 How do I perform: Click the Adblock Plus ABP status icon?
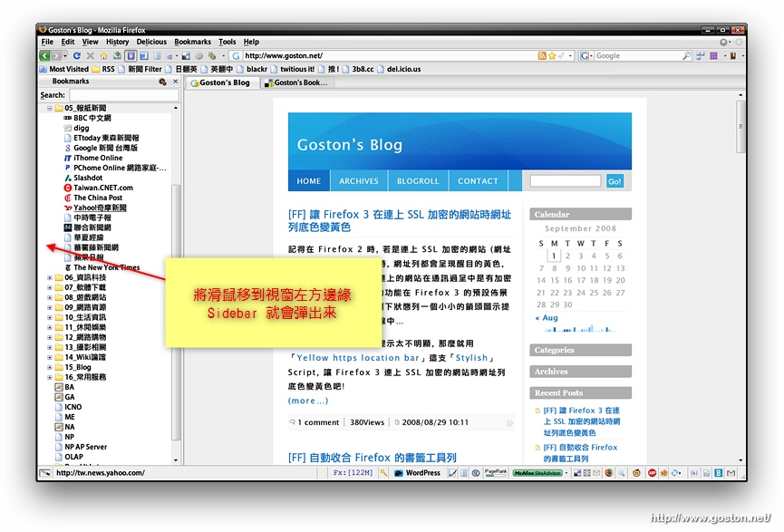tap(652, 473)
